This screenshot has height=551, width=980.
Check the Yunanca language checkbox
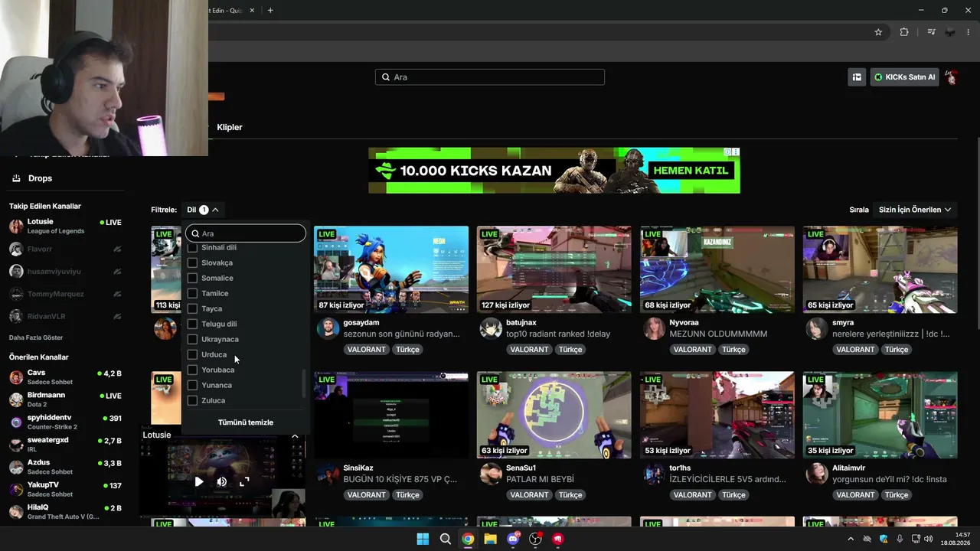coord(192,385)
